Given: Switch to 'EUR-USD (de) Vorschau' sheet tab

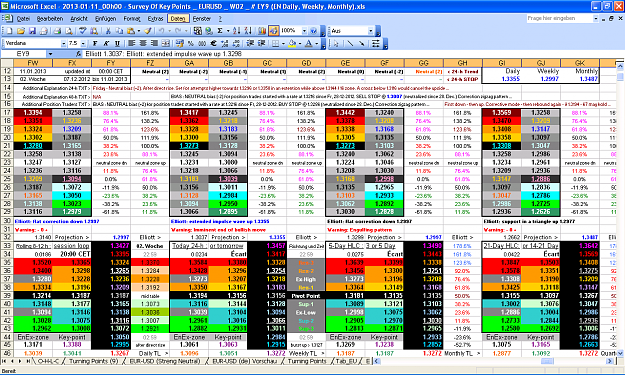Looking at the screenshot, I should tap(244, 361).
